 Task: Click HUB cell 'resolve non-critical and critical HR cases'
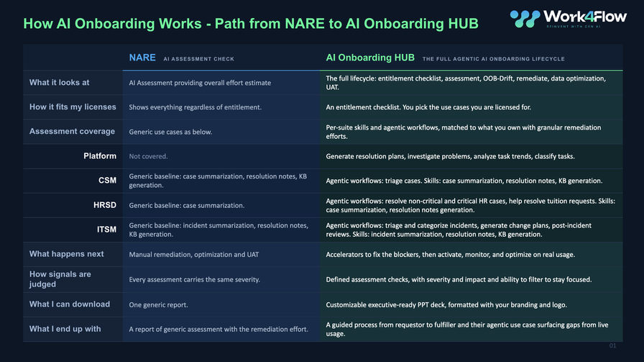tap(470, 205)
